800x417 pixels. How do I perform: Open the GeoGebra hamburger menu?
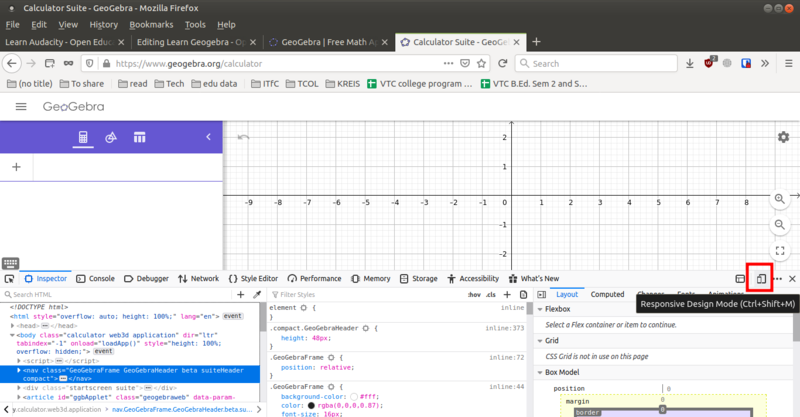tap(21, 107)
